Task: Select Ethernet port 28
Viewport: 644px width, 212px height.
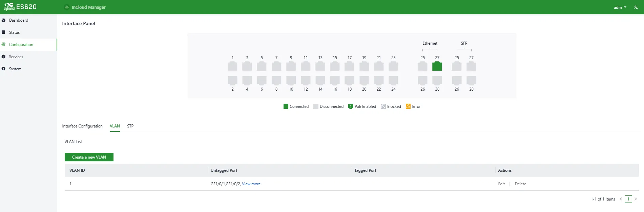Action: (437, 80)
